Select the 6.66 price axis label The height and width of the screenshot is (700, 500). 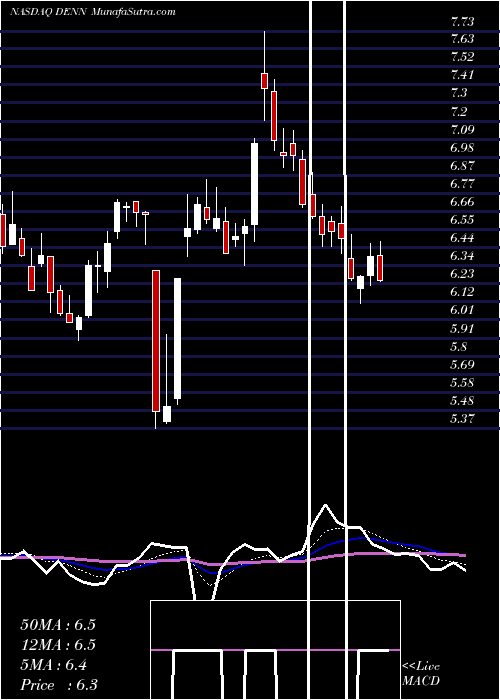pos(462,202)
